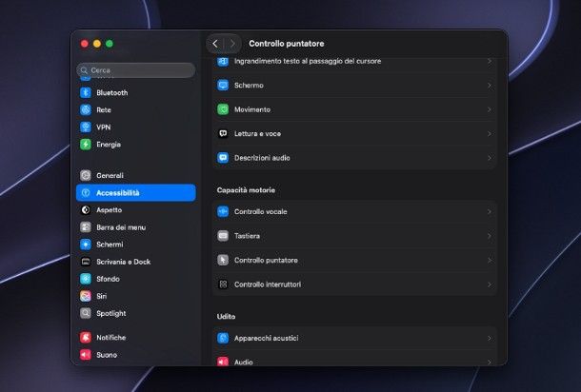581x392 pixels.
Task: Select Energia label in sidebar
Action: (109, 145)
